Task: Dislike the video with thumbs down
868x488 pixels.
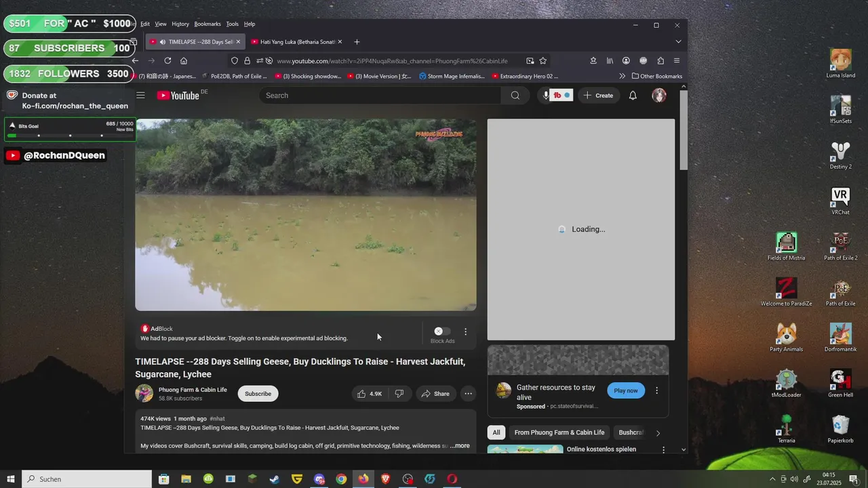Action: [x=399, y=394]
